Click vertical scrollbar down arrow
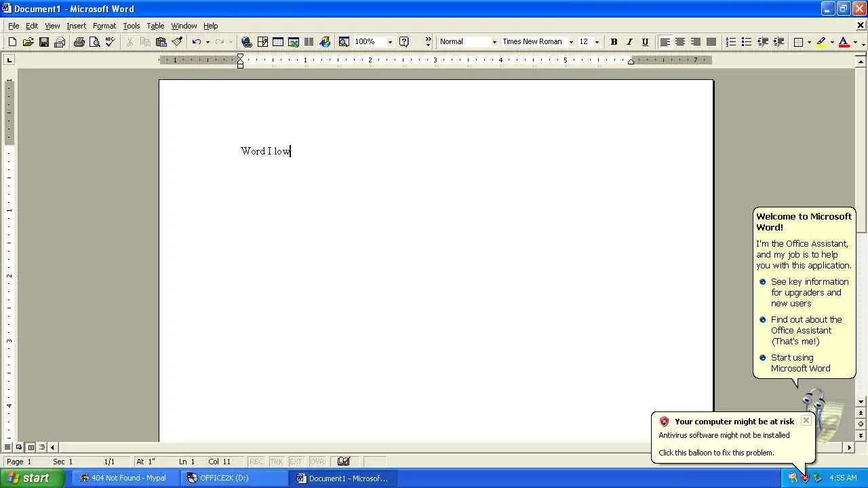Screen dimensions: 868x488 tap(861, 402)
